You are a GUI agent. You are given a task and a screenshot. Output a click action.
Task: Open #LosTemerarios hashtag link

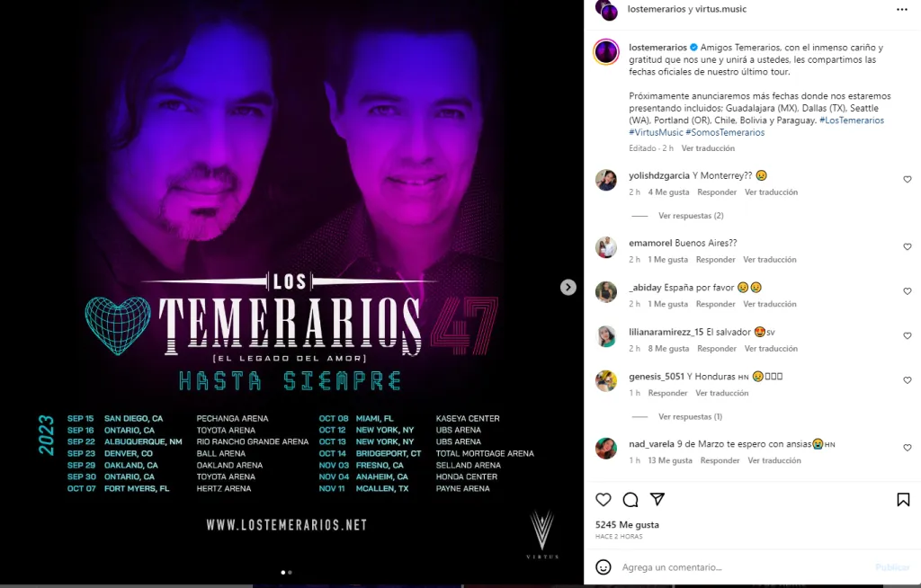[x=852, y=120]
